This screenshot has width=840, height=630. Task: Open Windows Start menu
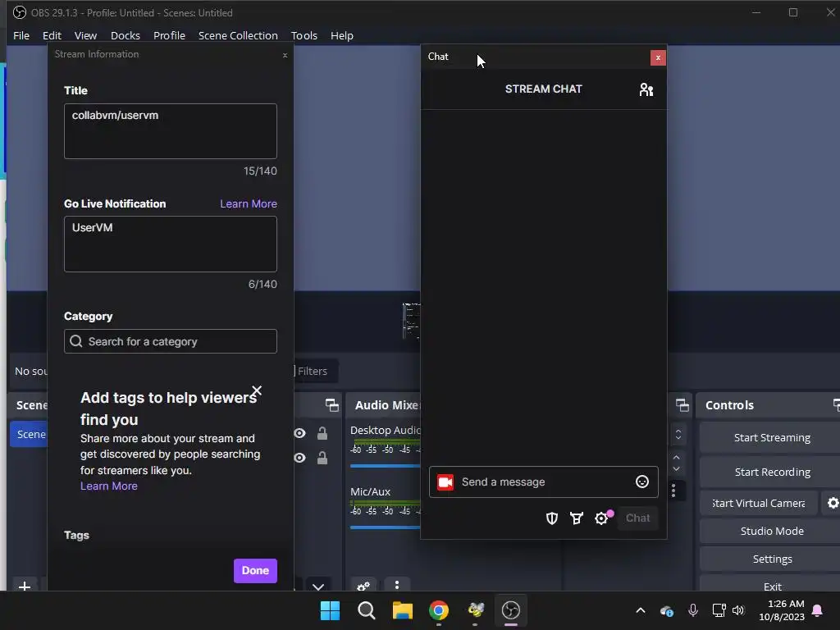330,610
